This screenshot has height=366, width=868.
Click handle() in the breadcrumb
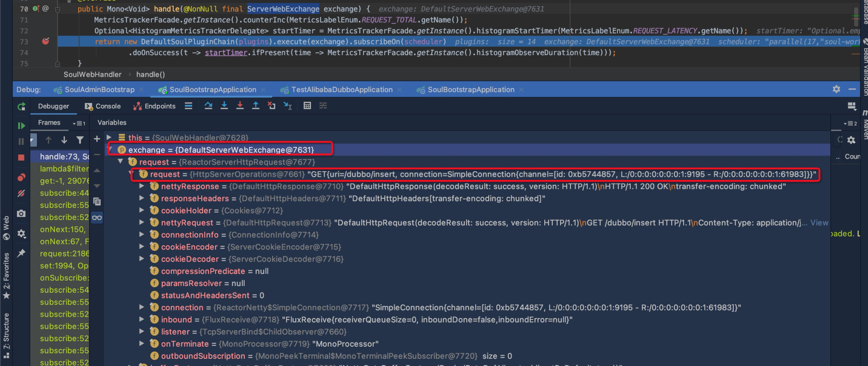coord(151,75)
